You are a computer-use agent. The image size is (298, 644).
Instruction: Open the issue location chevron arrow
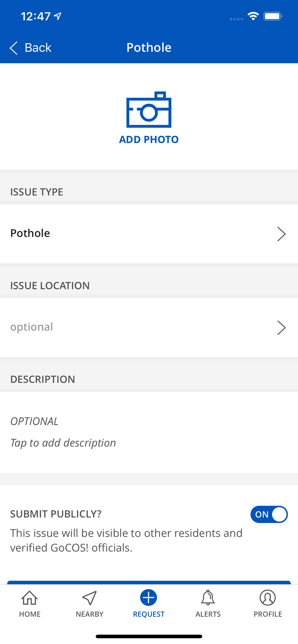(x=281, y=328)
